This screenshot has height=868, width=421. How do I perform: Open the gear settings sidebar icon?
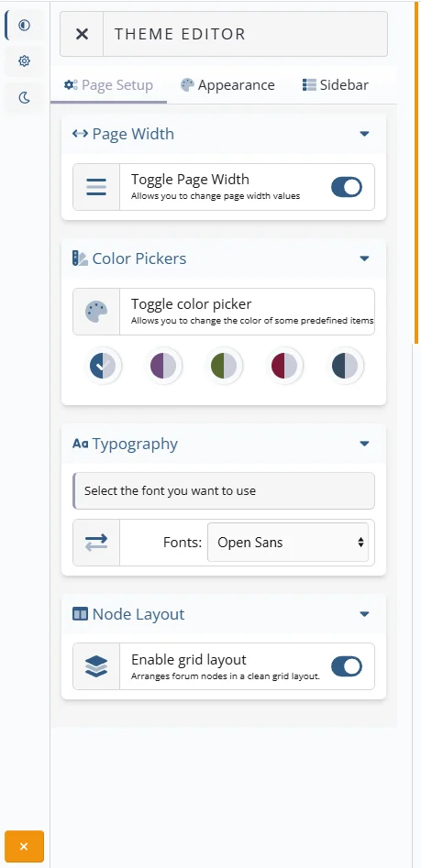click(24, 60)
